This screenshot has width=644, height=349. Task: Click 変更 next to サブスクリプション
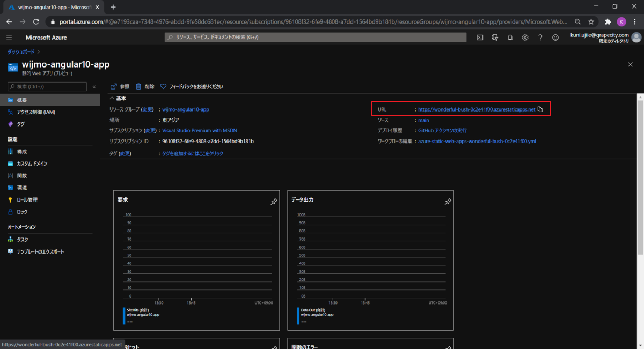151,130
